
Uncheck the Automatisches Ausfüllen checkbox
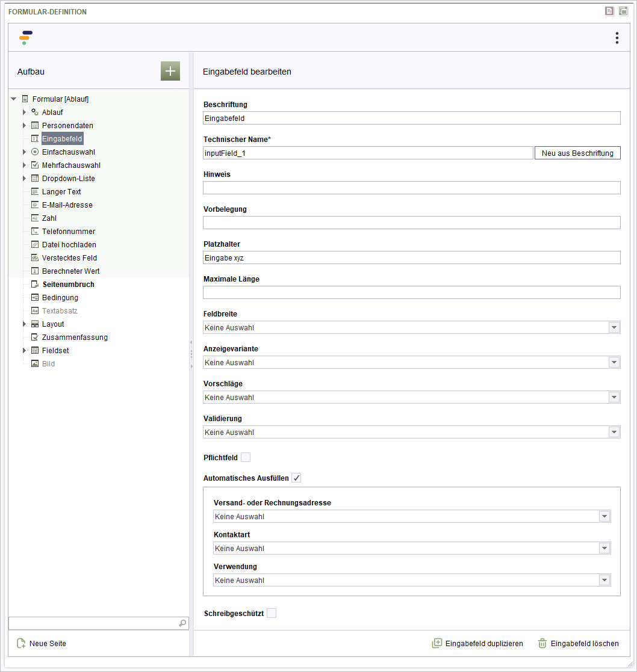(296, 478)
